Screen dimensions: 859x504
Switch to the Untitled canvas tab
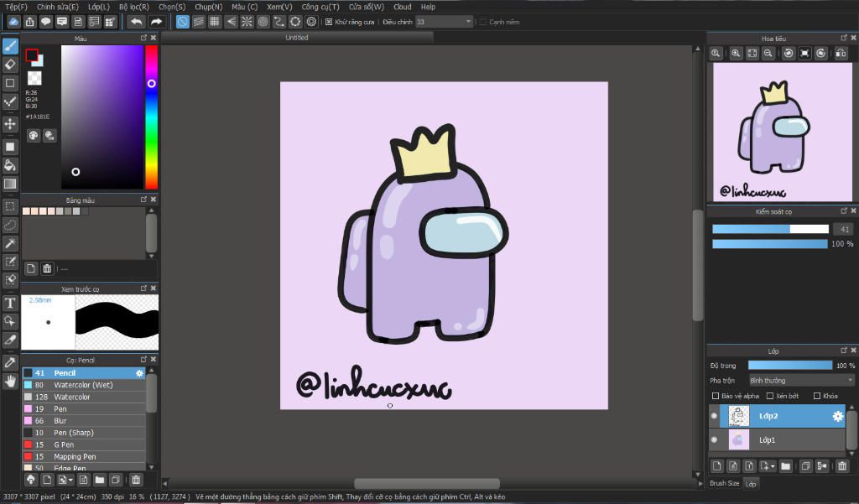296,37
